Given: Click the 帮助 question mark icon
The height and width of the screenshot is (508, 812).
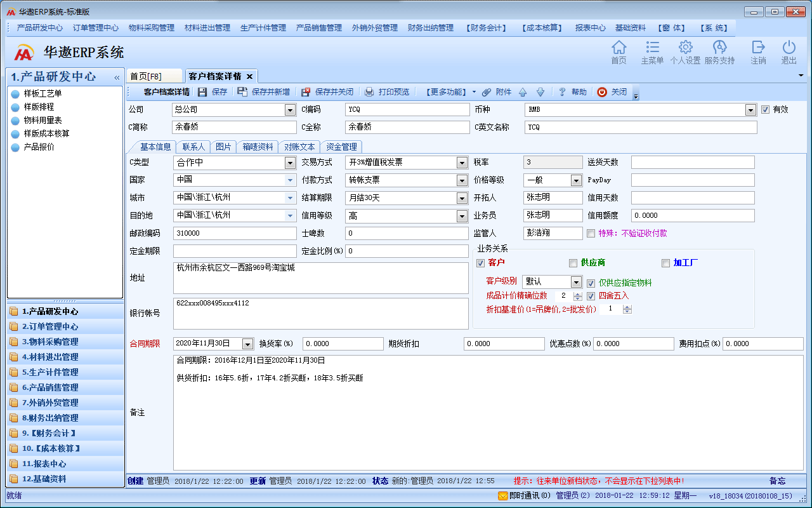Looking at the screenshot, I should tap(562, 92).
